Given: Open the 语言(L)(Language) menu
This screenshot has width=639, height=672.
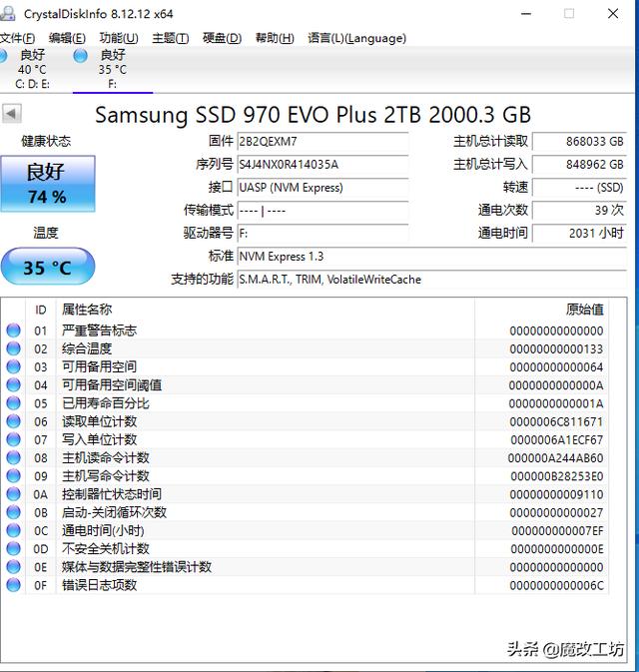Looking at the screenshot, I should click(356, 38).
